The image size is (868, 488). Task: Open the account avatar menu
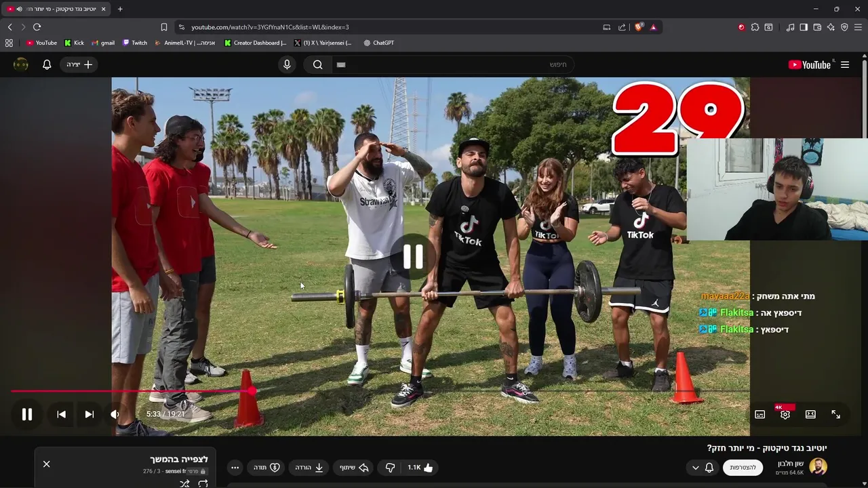click(x=21, y=64)
